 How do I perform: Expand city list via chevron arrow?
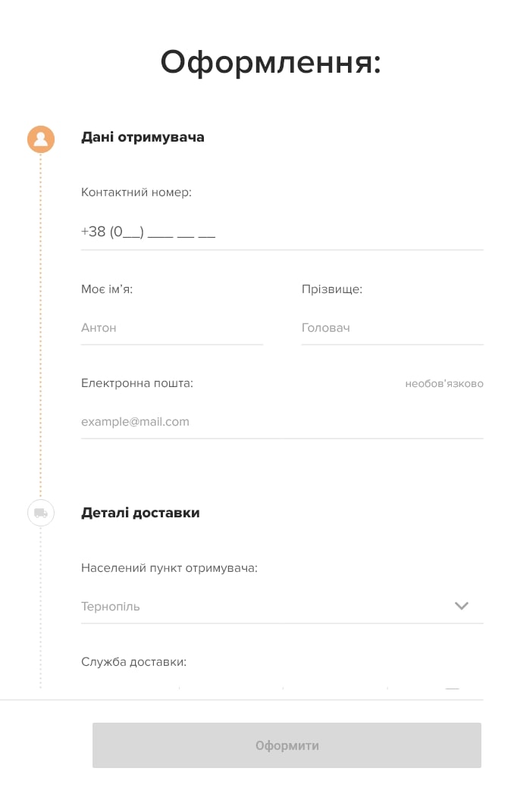pyautogui.click(x=461, y=606)
